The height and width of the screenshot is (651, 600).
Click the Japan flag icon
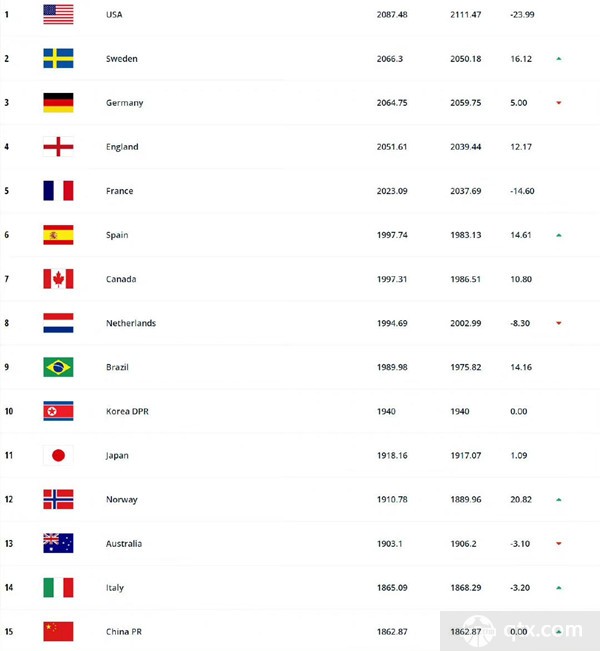(x=58, y=455)
